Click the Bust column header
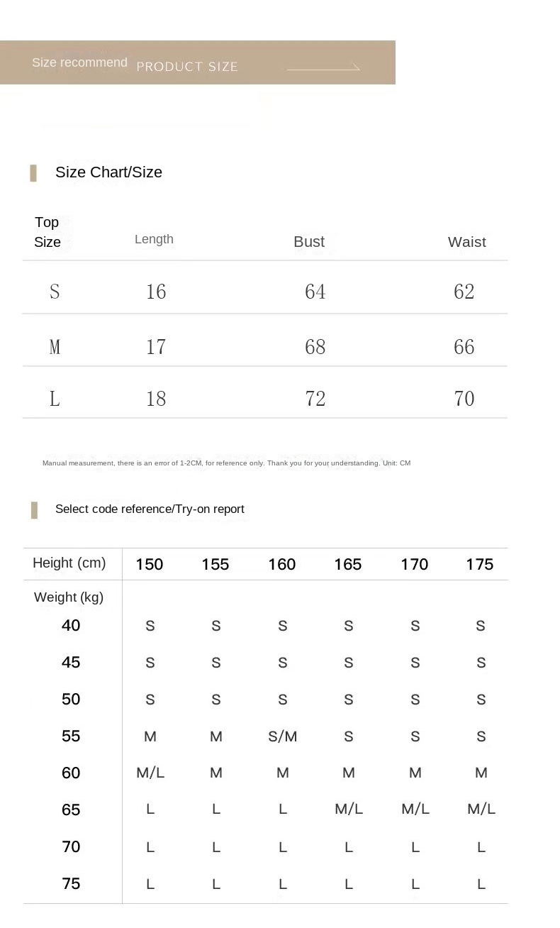This screenshot has height=928, width=560. point(309,242)
